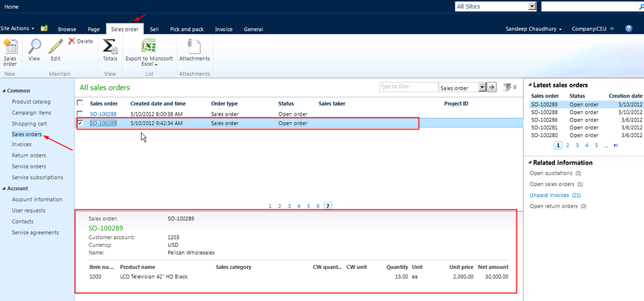
Task: Create a new Sales order from ribbon
Action: (x=10, y=51)
